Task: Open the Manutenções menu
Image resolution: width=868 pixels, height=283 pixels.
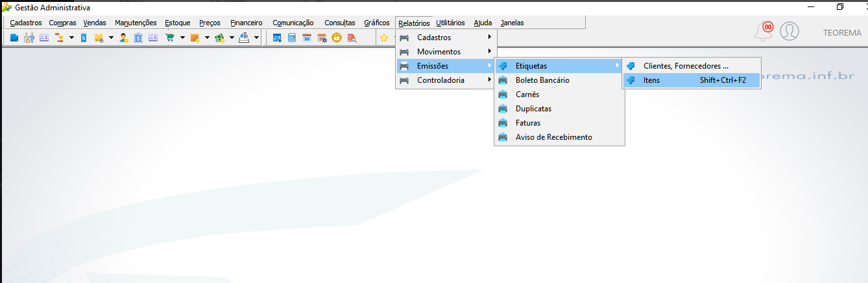Action: [x=136, y=23]
